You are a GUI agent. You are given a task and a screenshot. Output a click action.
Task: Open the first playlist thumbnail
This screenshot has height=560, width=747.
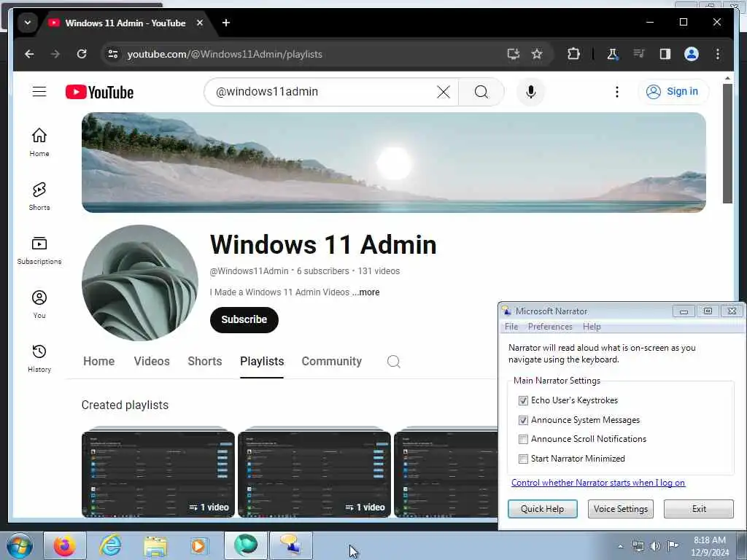[x=158, y=473]
